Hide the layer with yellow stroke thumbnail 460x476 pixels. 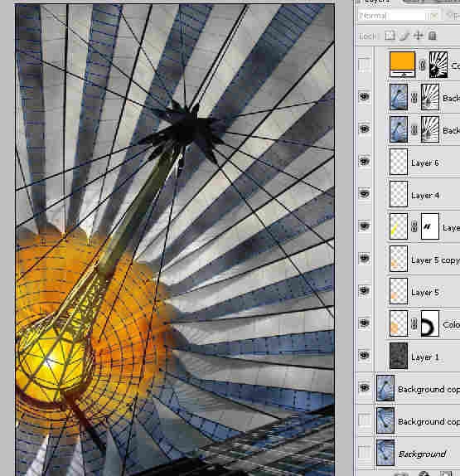(364, 226)
